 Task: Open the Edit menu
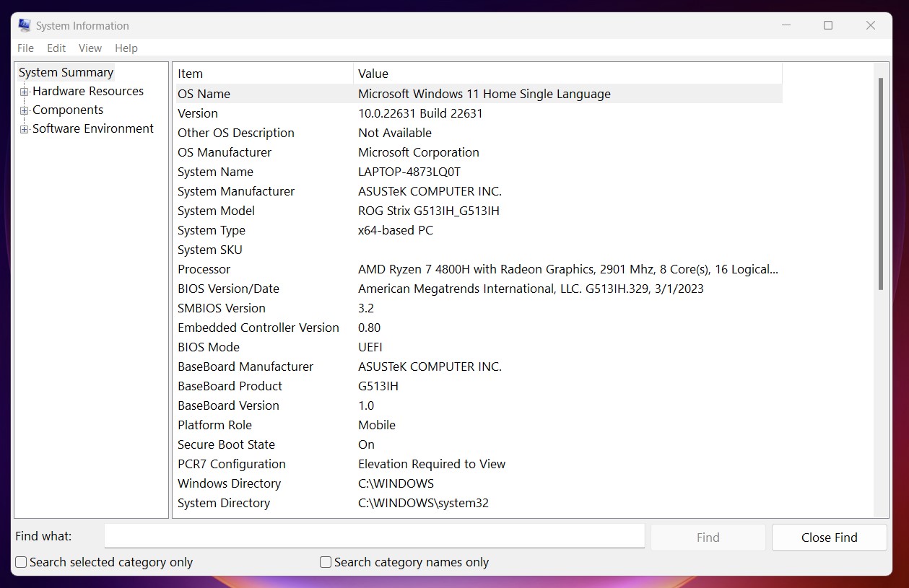coord(56,48)
